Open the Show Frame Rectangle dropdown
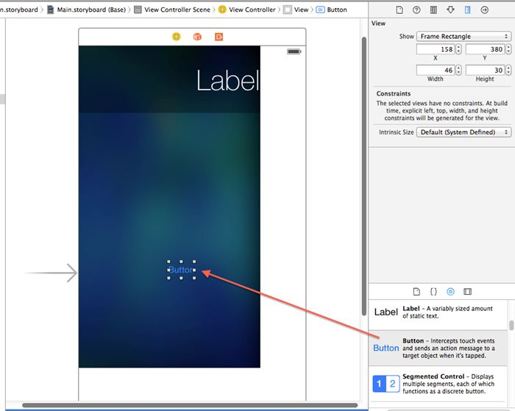 pyautogui.click(x=464, y=36)
